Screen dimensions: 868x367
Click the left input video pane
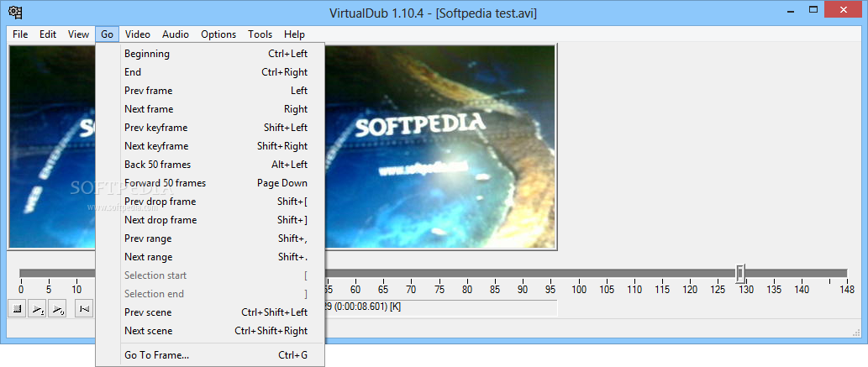[x=52, y=147]
